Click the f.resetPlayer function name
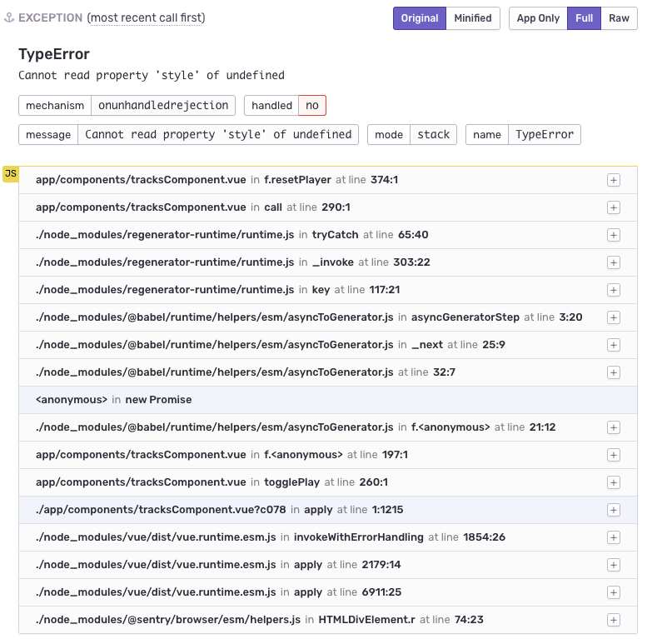 (298, 180)
